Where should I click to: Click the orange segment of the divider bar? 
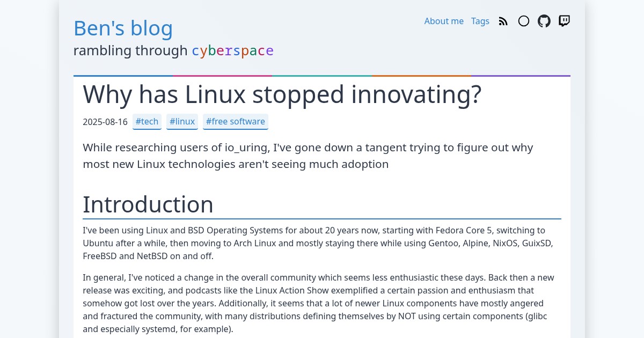point(421,76)
